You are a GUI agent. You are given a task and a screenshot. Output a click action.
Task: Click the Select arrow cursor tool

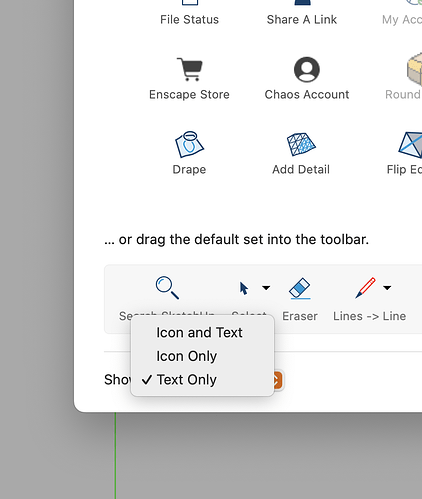point(244,288)
